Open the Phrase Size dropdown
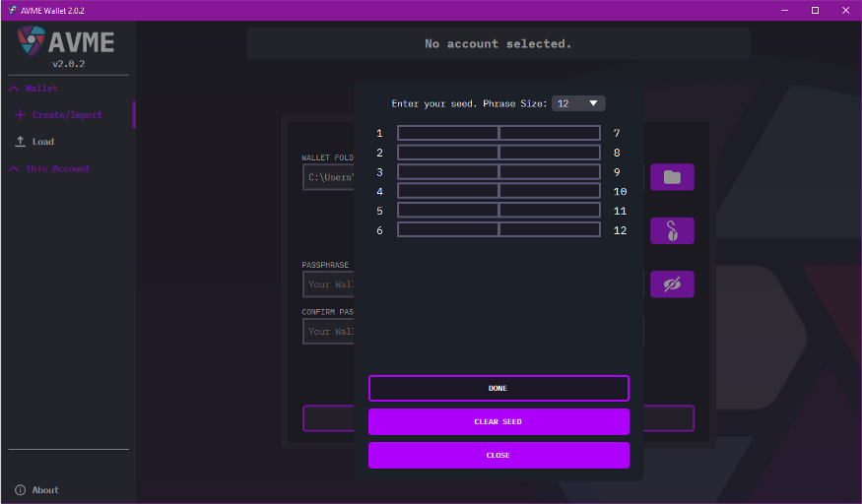 click(577, 103)
